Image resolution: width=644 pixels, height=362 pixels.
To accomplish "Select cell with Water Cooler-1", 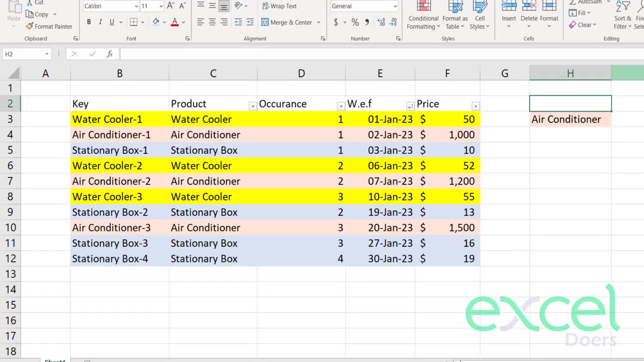I will click(x=120, y=119).
